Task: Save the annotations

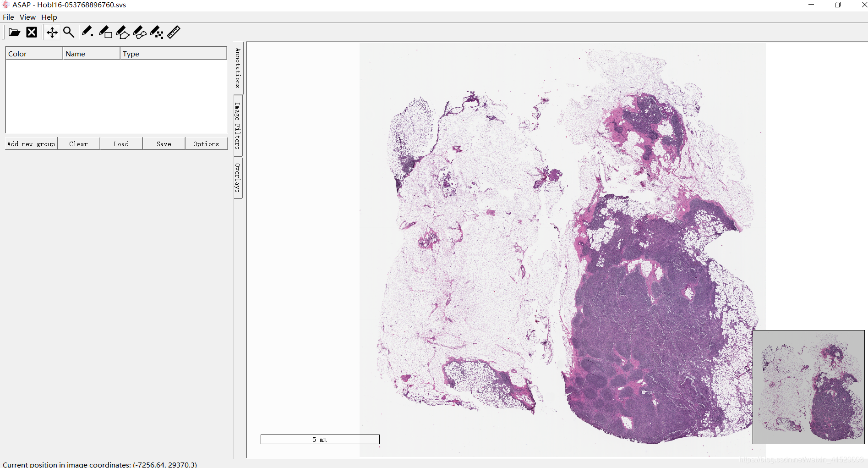Action: (x=164, y=143)
